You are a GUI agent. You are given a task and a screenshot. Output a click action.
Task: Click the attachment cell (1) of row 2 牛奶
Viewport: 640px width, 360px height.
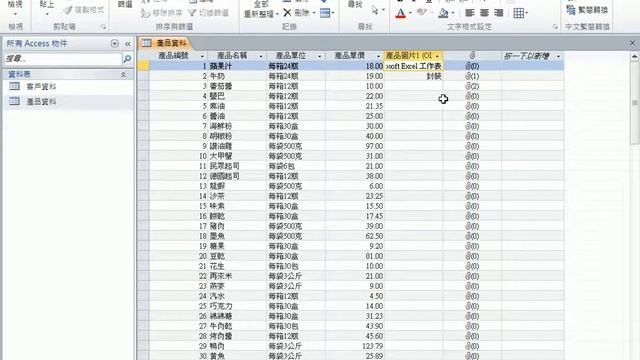[x=472, y=76]
